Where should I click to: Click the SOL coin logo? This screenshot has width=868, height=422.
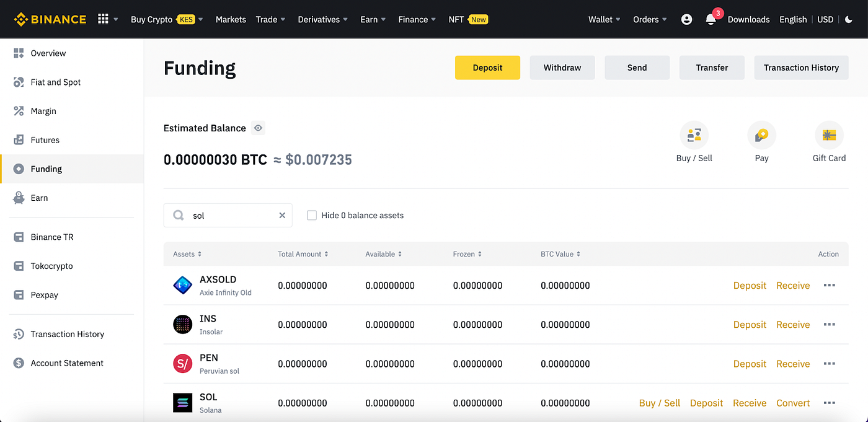[182, 403]
